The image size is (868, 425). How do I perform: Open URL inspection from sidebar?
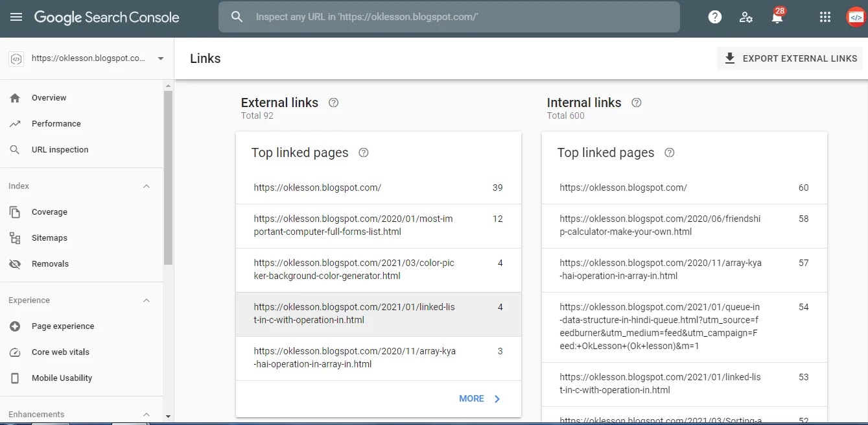(82, 150)
